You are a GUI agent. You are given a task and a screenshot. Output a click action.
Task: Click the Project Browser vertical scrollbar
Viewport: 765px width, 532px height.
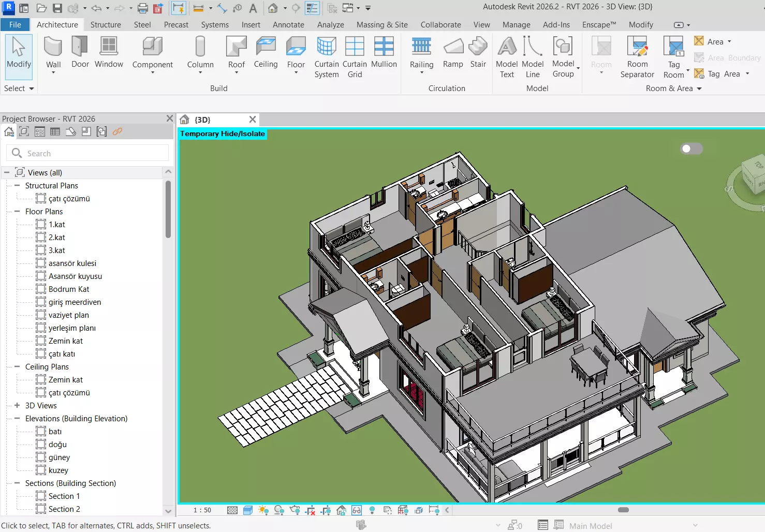coord(168,209)
